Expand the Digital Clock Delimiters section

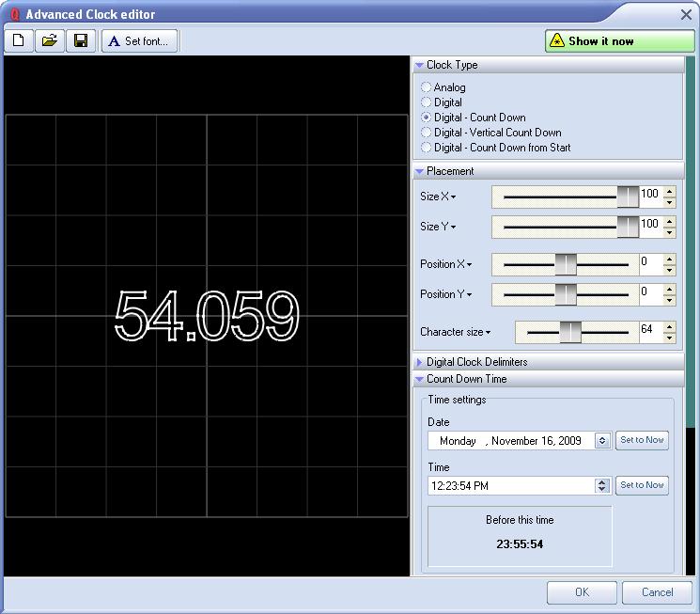pos(476,362)
